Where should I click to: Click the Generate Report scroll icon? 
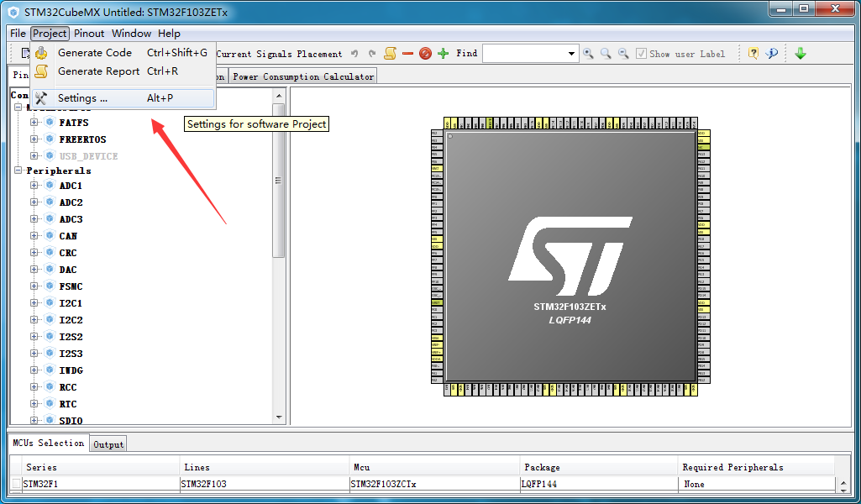point(41,71)
